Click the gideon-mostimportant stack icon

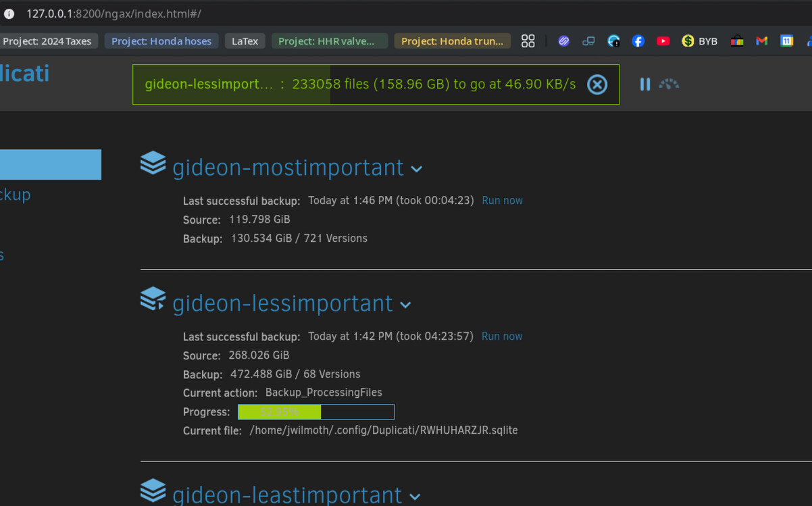153,163
